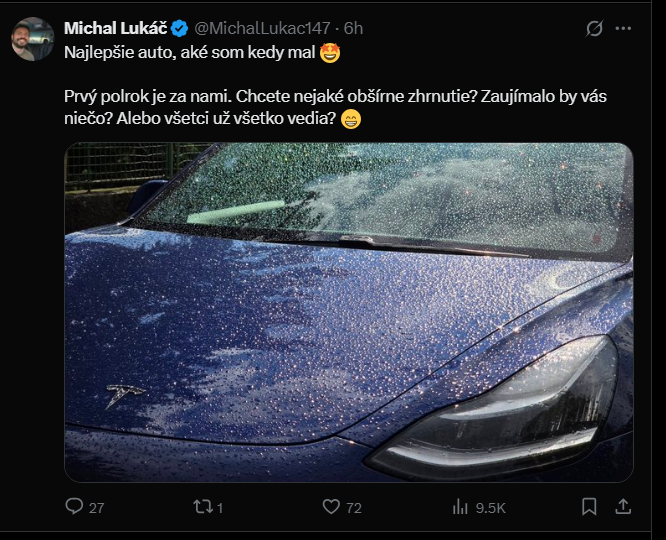Click the tweet text starting 'Prvý polrok'
Image resolution: width=666 pixels, height=540 pixels.
[336, 108]
